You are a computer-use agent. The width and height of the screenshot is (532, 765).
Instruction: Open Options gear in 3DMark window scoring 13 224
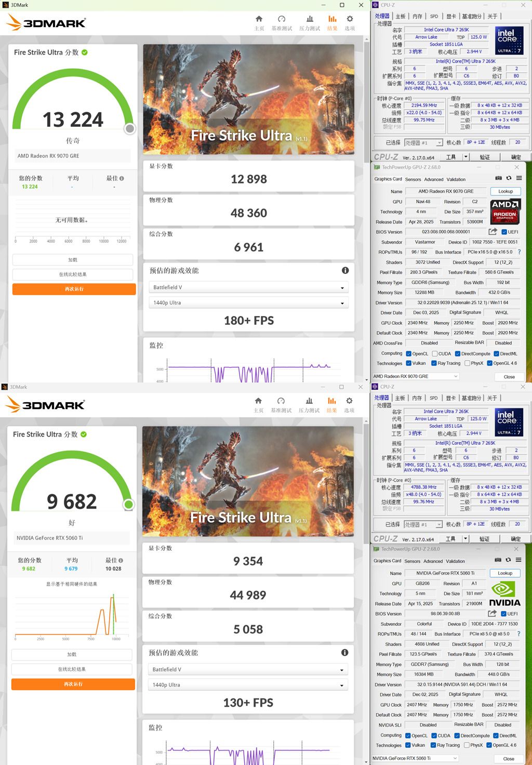coord(350,19)
